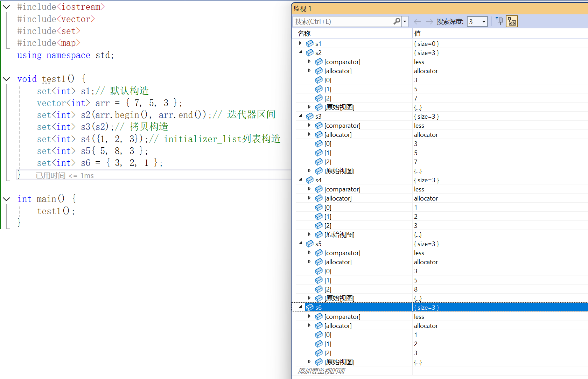Select value { size=0 } of s1
Screen dimensions: 588x379
426,43
